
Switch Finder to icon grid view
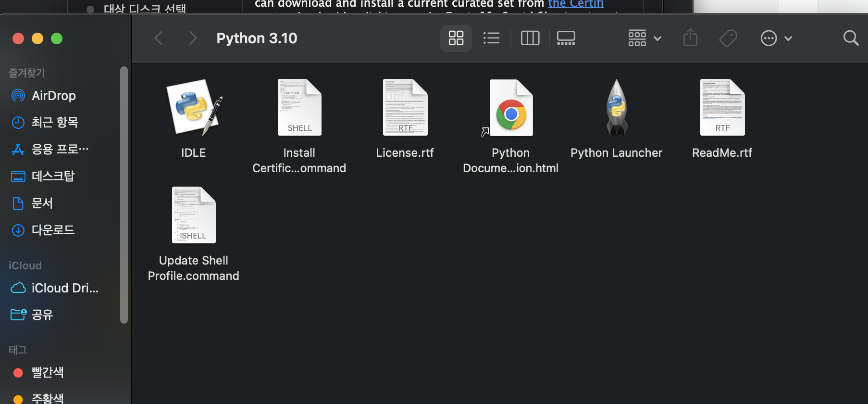pyautogui.click(x=456, y=38)
